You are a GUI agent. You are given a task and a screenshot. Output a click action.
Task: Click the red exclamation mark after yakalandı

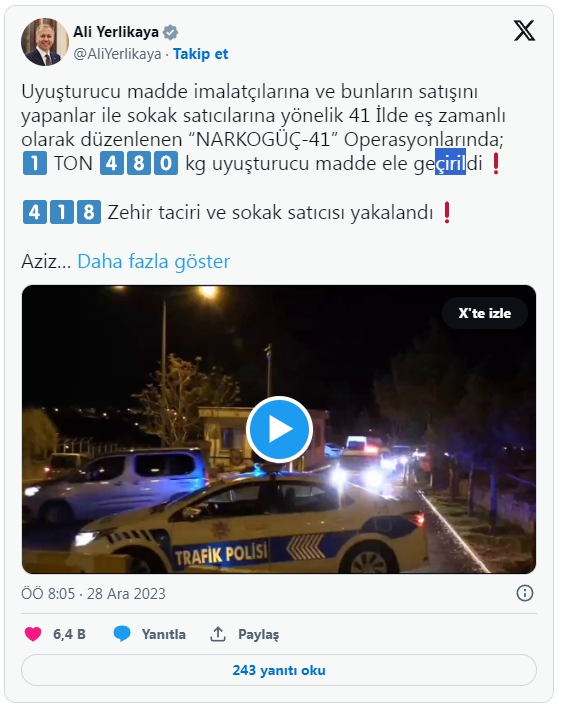447,213
